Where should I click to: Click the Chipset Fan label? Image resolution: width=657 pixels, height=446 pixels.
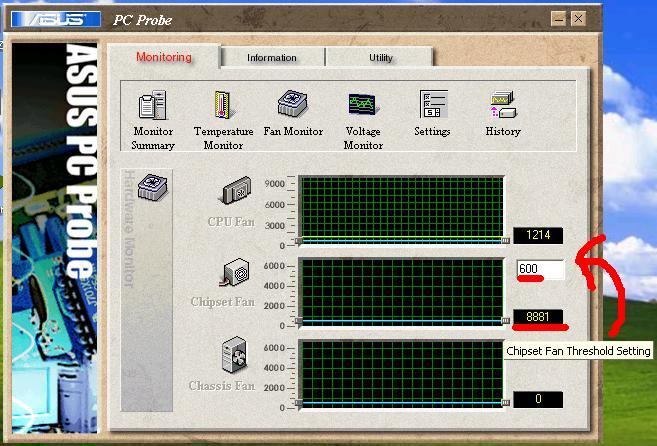coord(222,302)
